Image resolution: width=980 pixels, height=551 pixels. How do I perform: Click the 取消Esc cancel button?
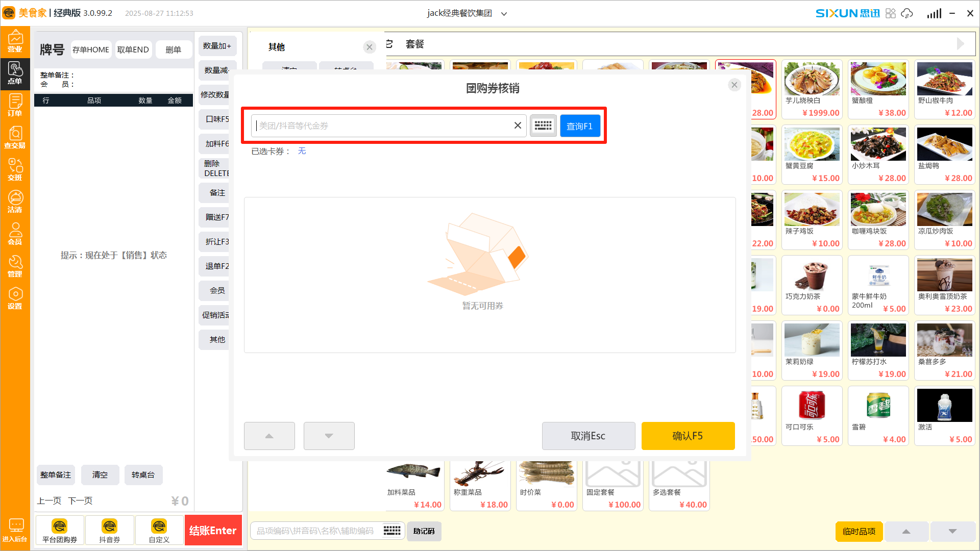tap(588, 436)
